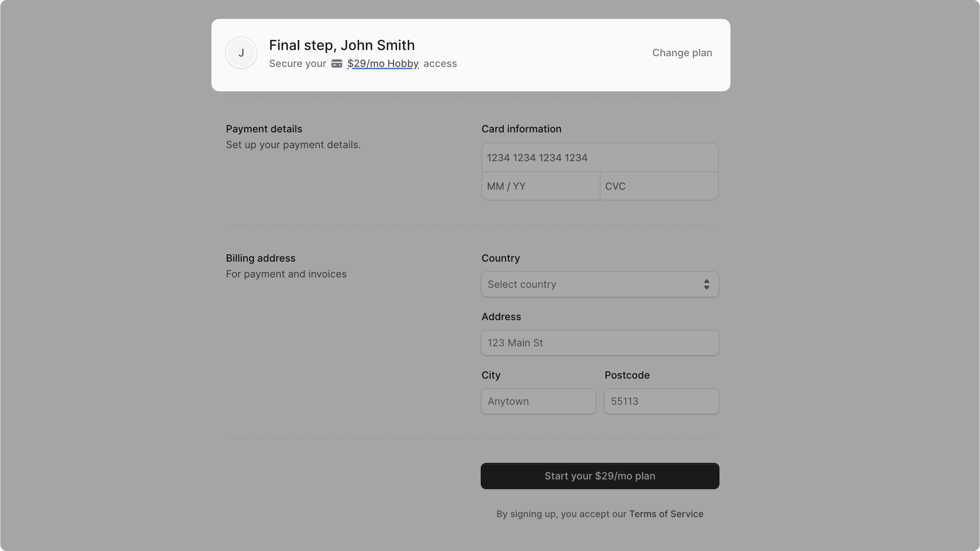Click the credit card icon beside plan price
Viewport: 980px width, 551px height.
(336, 64)
